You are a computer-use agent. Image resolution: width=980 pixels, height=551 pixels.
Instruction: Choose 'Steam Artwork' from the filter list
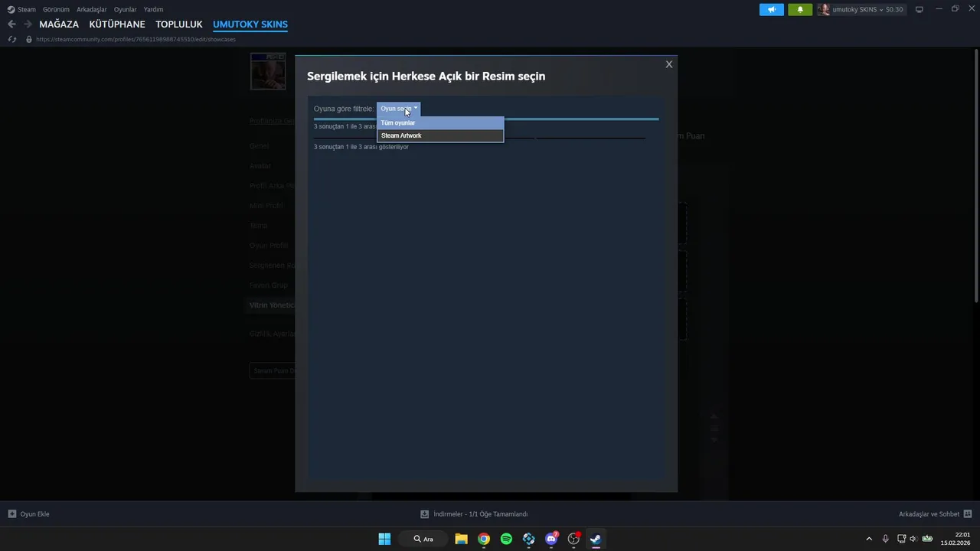(440, 135)
